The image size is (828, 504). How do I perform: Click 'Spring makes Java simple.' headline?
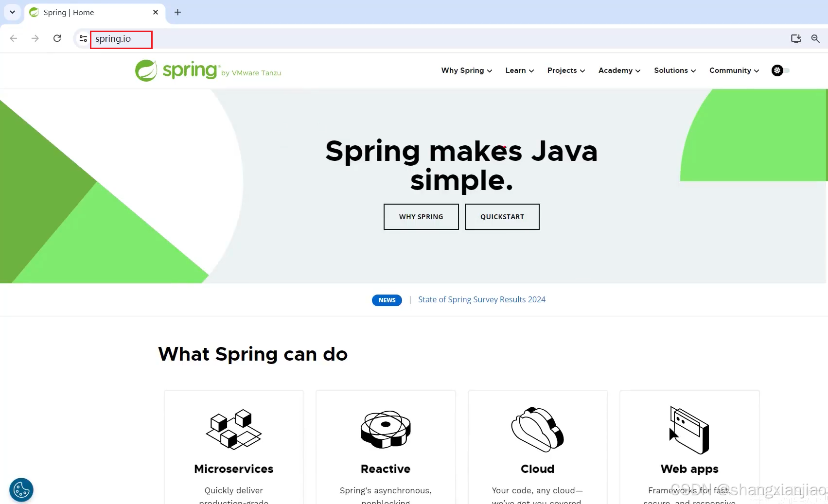pos(461,165)
